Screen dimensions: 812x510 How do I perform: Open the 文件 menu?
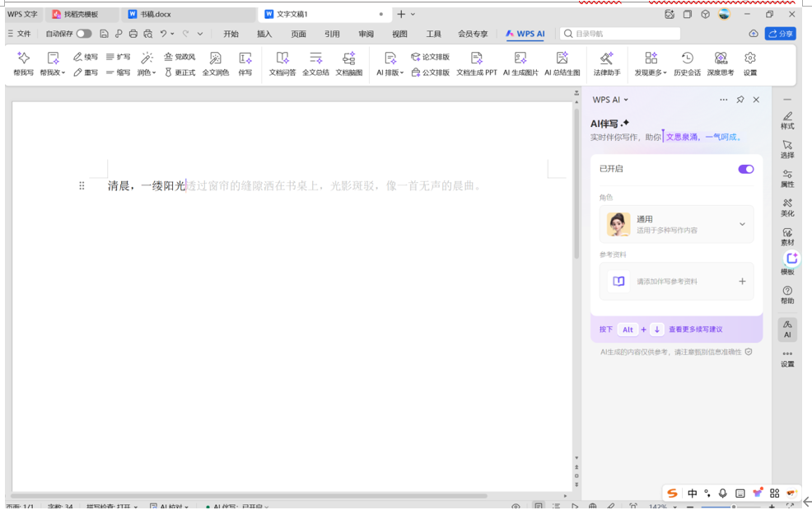[x=19, y=34]
